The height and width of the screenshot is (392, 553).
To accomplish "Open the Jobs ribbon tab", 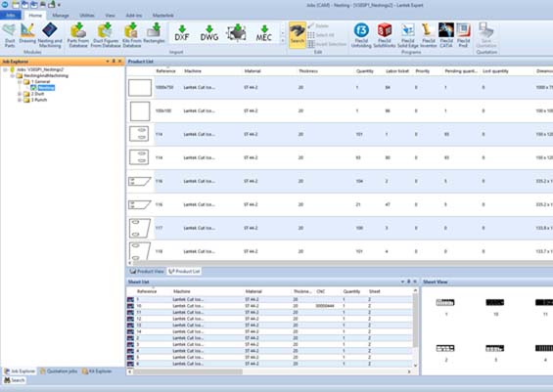I will click(x=11, y=15).
